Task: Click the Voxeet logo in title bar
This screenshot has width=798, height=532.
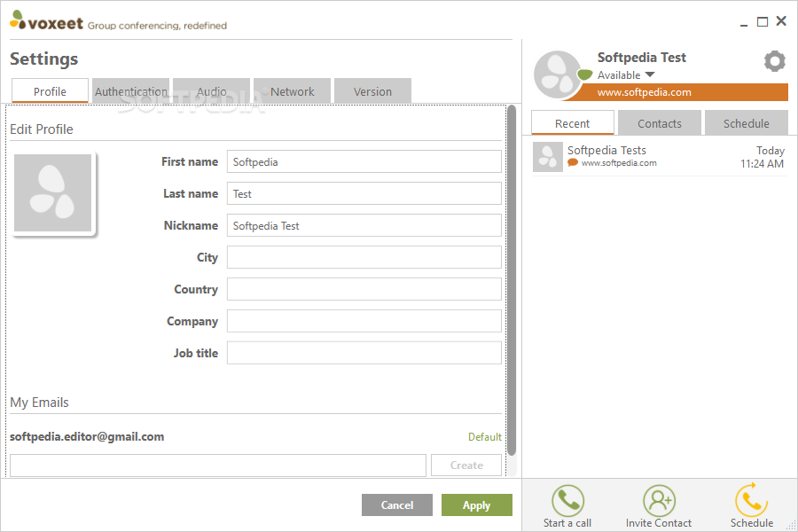Action: coord(46,21)
